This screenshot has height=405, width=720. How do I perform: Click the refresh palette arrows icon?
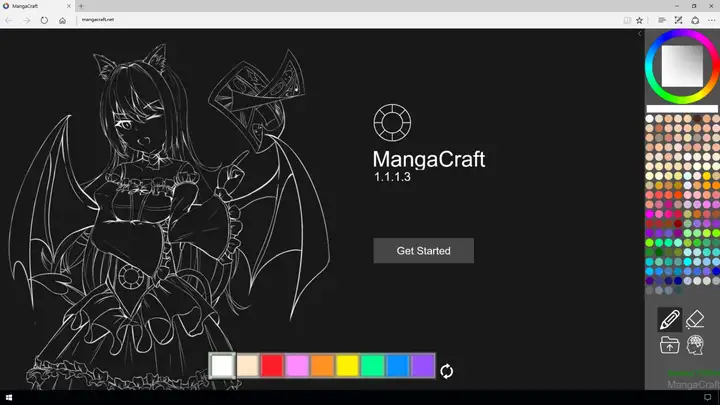tap(446, 371)
